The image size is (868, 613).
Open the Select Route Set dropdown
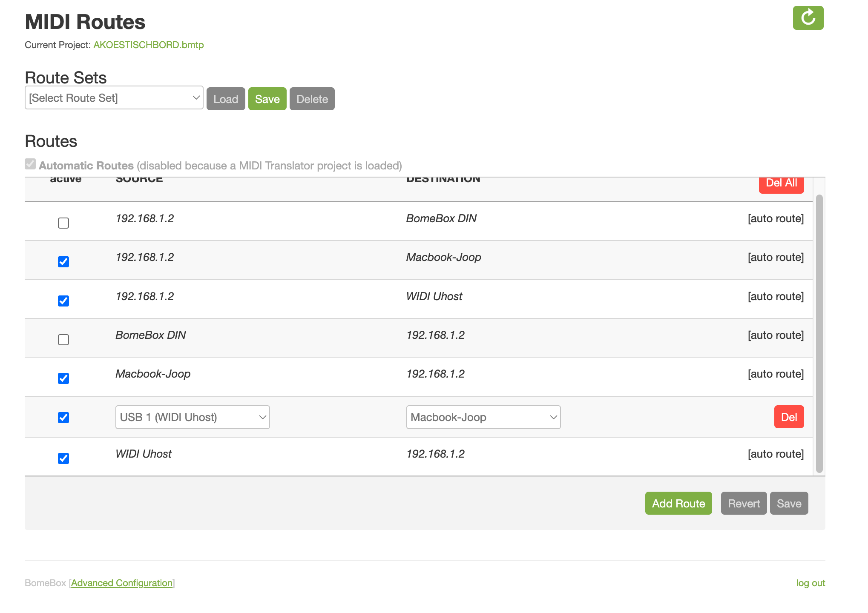point(114,98)
